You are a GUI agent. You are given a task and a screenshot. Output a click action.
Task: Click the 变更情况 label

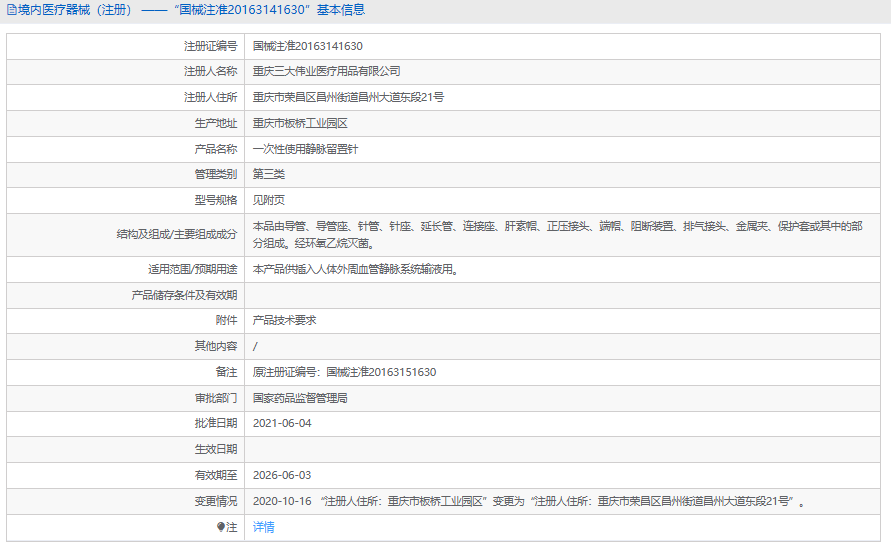pos(216,501)
